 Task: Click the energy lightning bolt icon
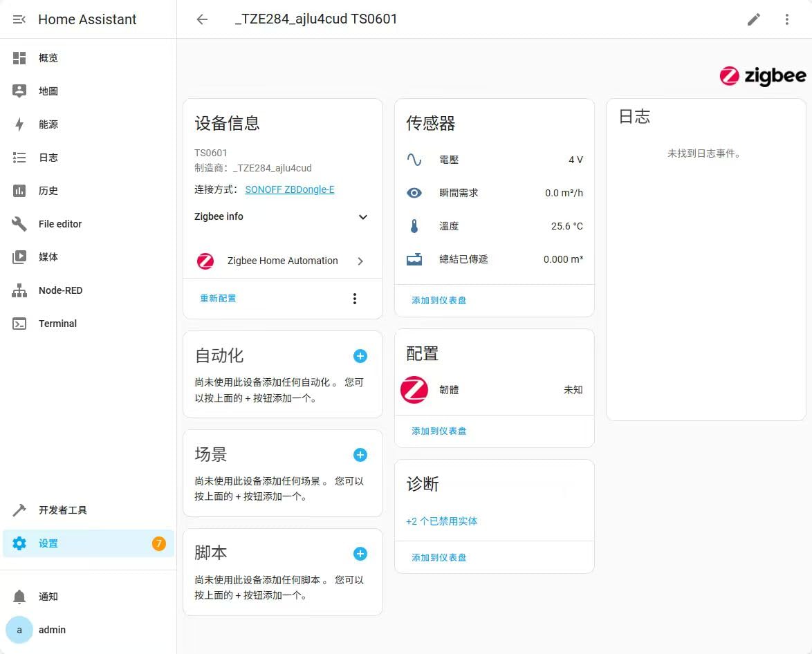(19, 124)
